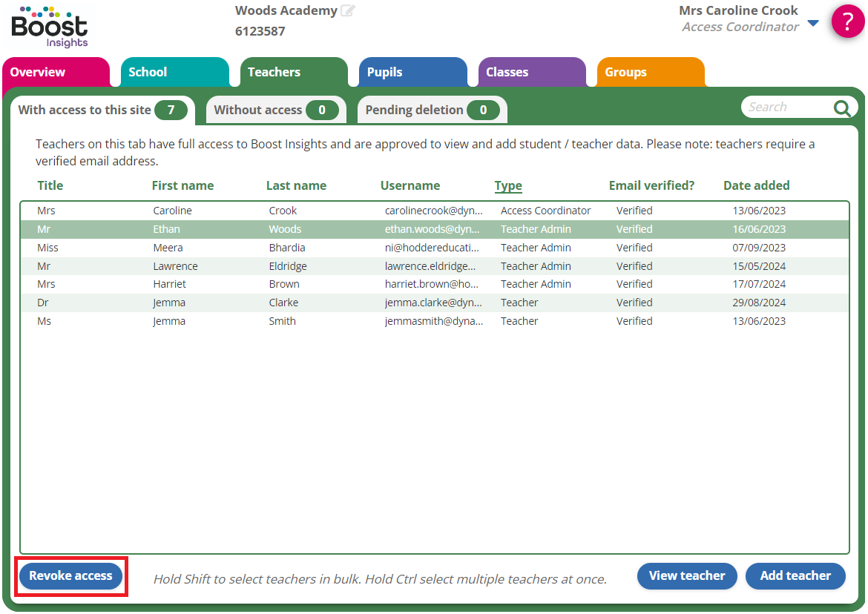Click the pink help question mark icon
The image size is (868, 614).
[848, 22]
